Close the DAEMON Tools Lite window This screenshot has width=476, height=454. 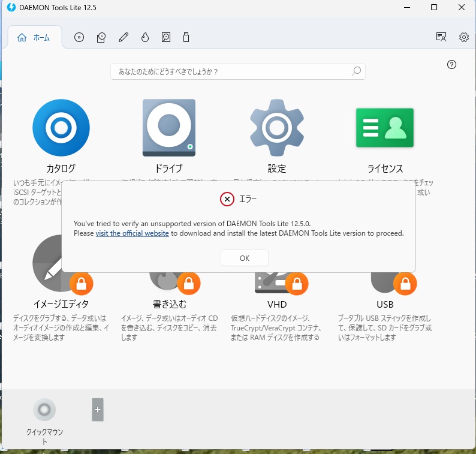(462, 7)
